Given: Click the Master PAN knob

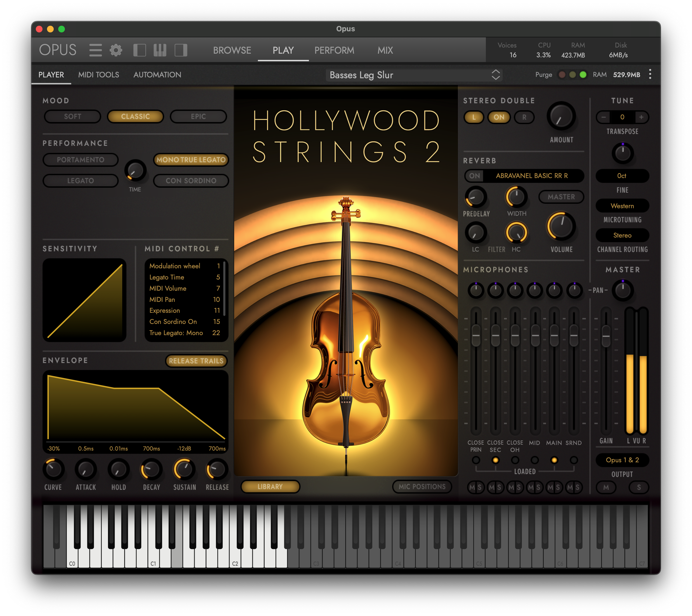Looking at the screenshot, I should [622, 290].
